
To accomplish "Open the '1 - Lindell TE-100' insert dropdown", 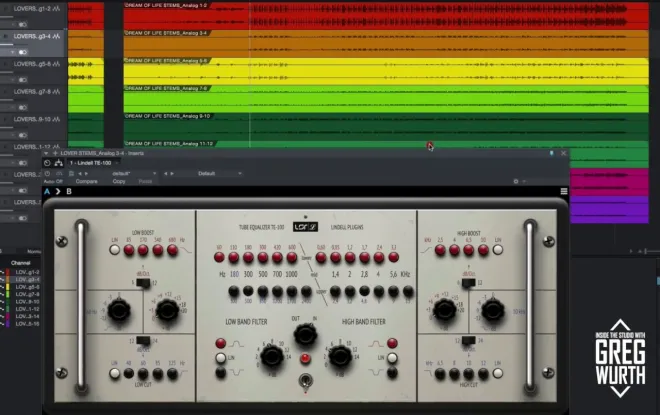I will point(93,163).
